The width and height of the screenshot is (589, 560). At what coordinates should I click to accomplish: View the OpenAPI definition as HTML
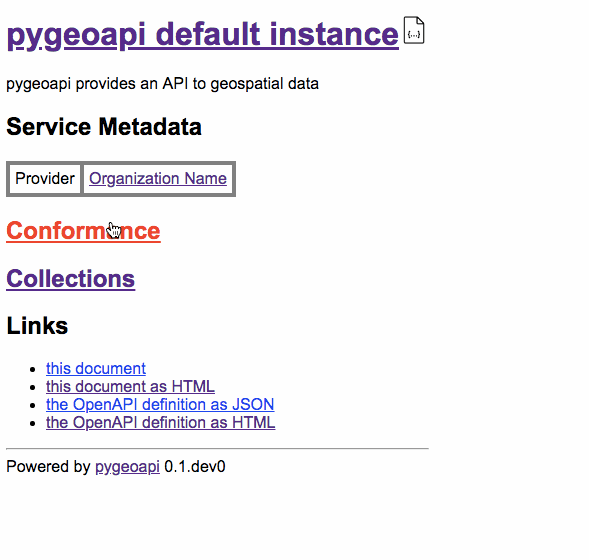160,423
